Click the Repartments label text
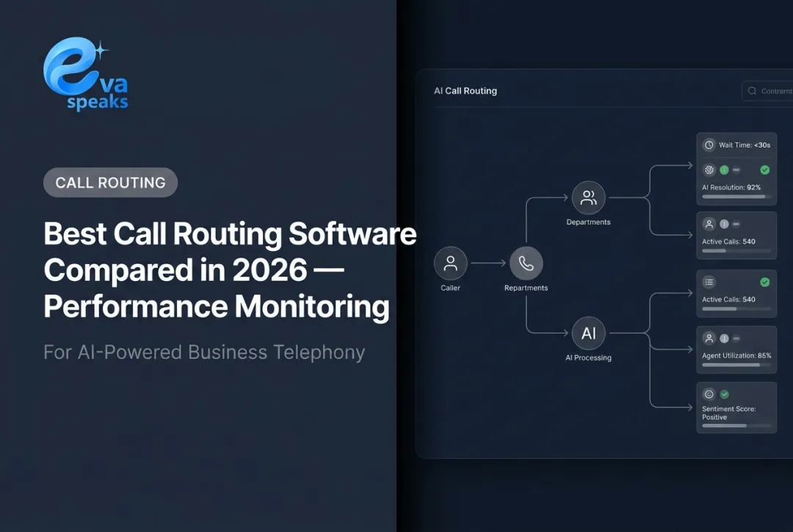This screenshot has height=532, width=793. click(526, 288)
